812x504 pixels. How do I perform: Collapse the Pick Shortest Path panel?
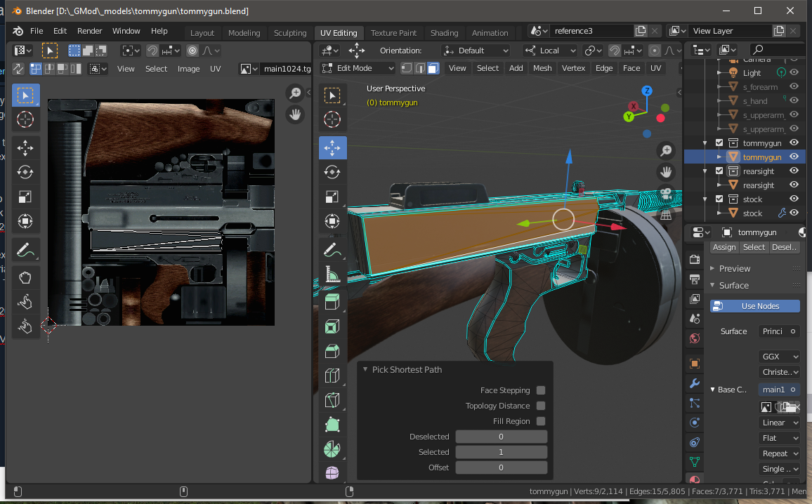tap(365, 369)
